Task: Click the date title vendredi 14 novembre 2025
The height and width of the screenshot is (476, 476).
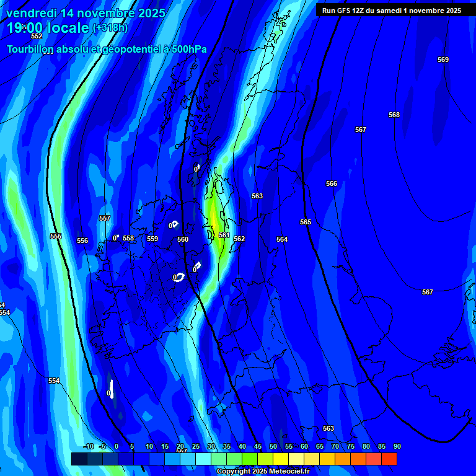Action: coord(86,13)
